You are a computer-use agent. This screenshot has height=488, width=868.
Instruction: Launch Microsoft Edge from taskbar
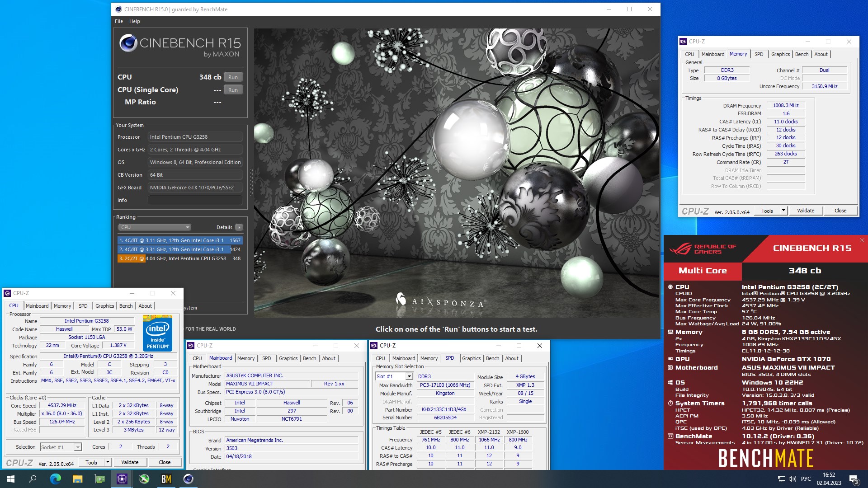point(55,479)
